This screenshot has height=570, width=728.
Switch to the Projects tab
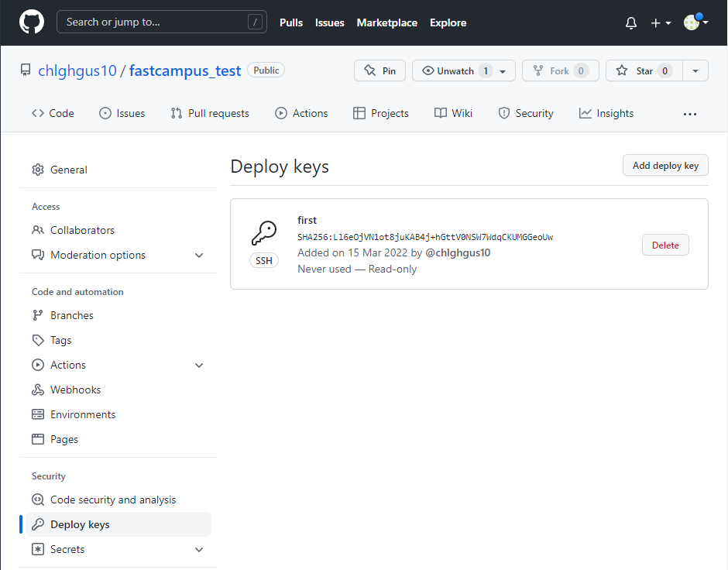[381, 113]
